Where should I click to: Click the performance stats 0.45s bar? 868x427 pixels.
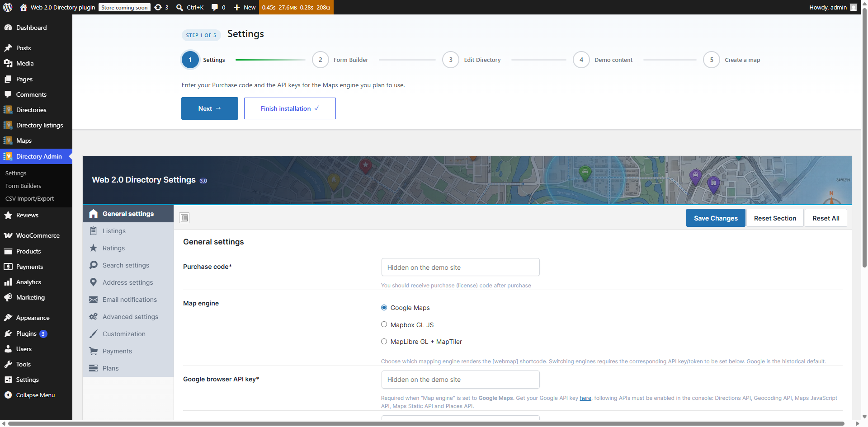[296, 7]
